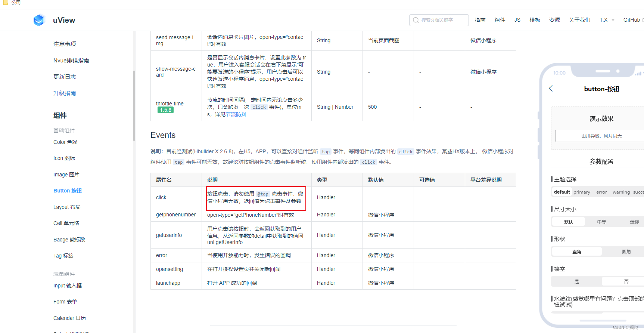644x333 pixels.
Task: Click the search magnifier icon
Action: click(416, 20)
